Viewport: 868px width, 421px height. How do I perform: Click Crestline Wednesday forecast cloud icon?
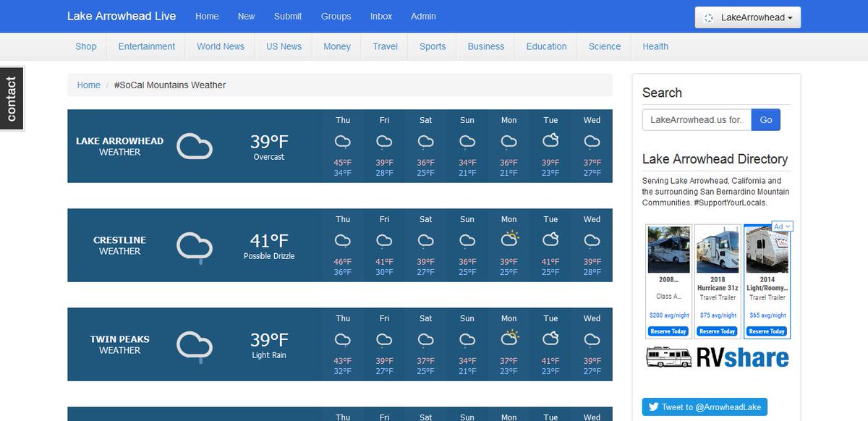592,240
